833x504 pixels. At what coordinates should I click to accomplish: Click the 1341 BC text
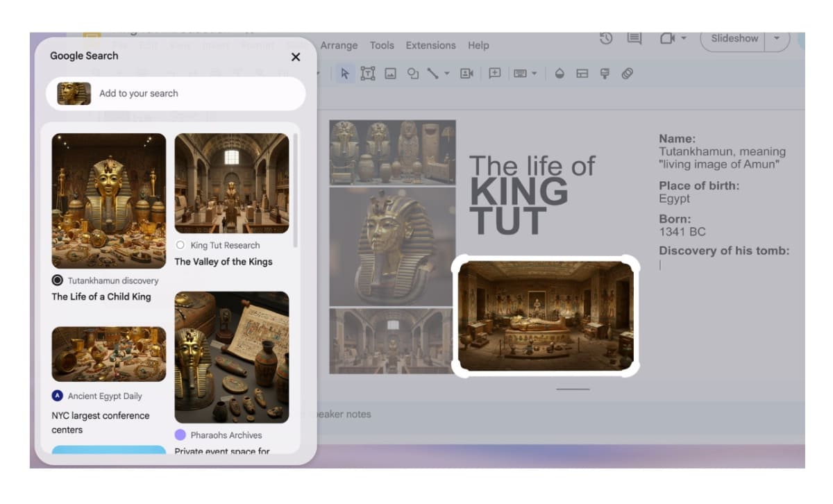coord(682,231)
